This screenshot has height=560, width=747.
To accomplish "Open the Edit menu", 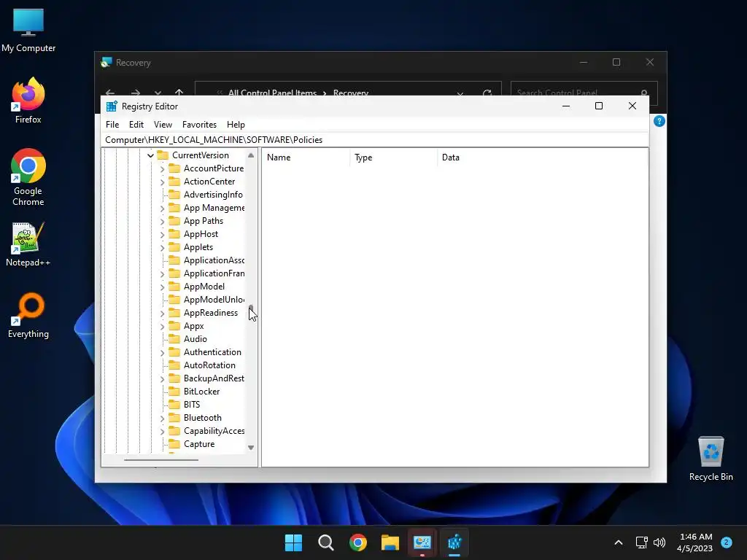I will [x=136, y=124].
